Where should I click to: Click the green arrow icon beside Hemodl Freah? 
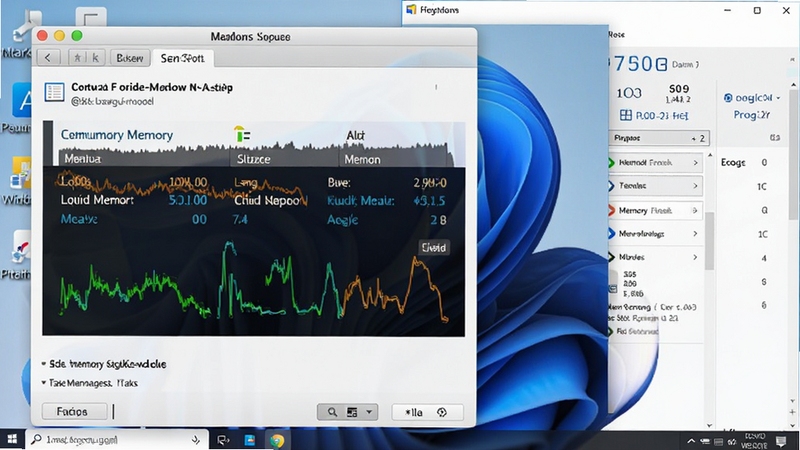coord(611,163)
